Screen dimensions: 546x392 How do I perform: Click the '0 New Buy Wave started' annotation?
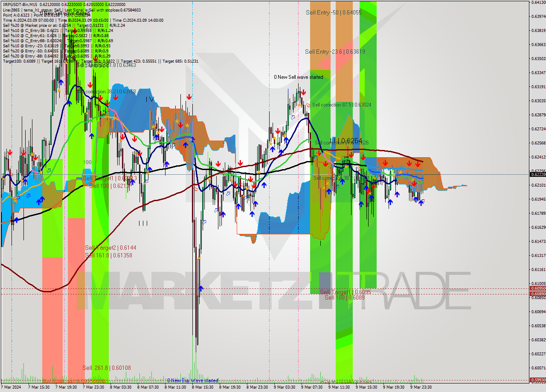click(193, 380)
